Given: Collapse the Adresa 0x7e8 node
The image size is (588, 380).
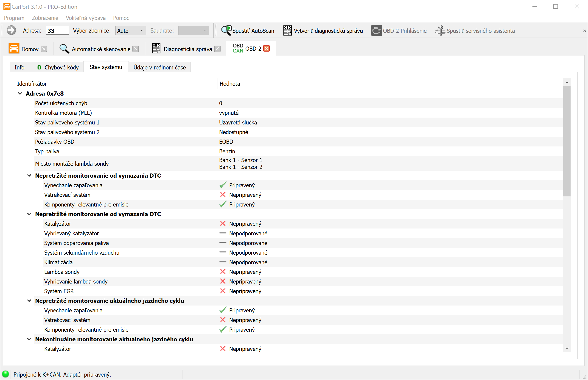Looking at the screenshot, I should coord(20,94).
